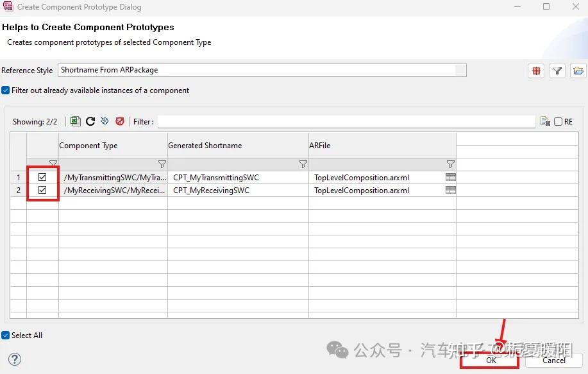Select the funnel filter icon top right
The image size is (588, 374).
557,71
